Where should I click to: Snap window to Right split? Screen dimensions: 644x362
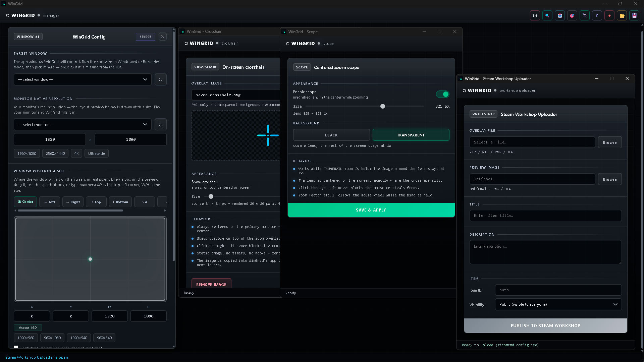pyautogui.click(x=73, y=202)
